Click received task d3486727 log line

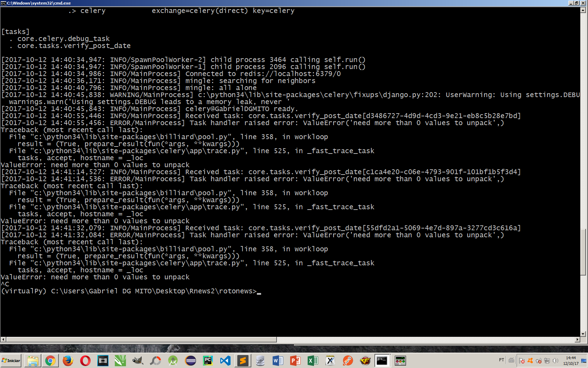pos(261,116)
